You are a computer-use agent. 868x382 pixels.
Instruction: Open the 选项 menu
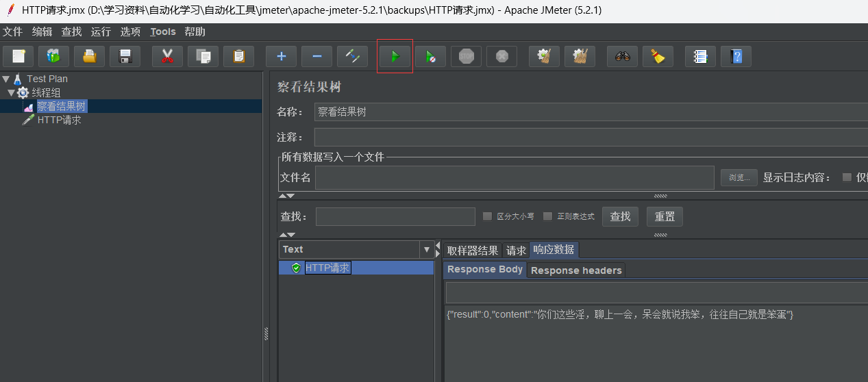pyautogui.click(x=130, y=31)
